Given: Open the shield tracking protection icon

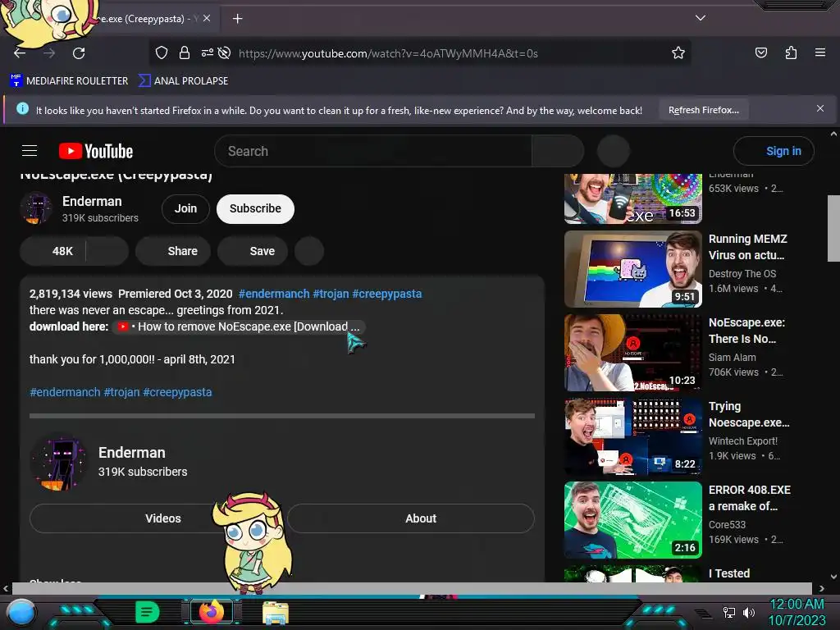Looking at the screenshot, I should [x=162, y=53].
